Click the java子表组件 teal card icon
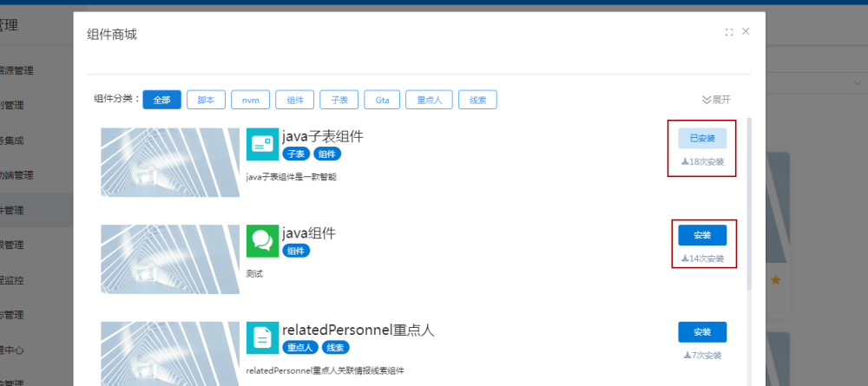This screenshot has width=868, height=386. 262,145
